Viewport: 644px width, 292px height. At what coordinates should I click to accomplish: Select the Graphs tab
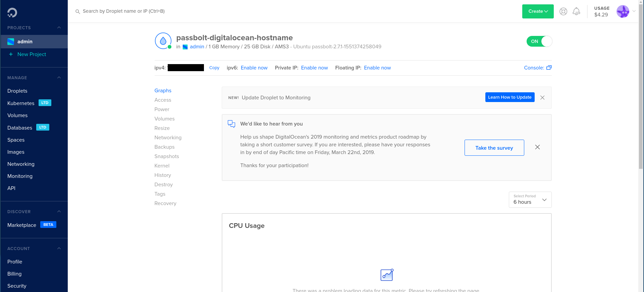163,91
